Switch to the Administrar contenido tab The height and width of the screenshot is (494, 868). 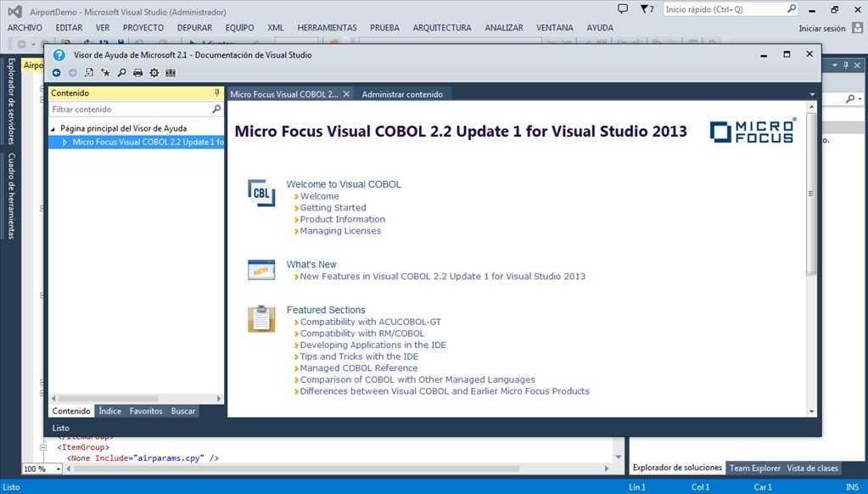pos(402,94)
